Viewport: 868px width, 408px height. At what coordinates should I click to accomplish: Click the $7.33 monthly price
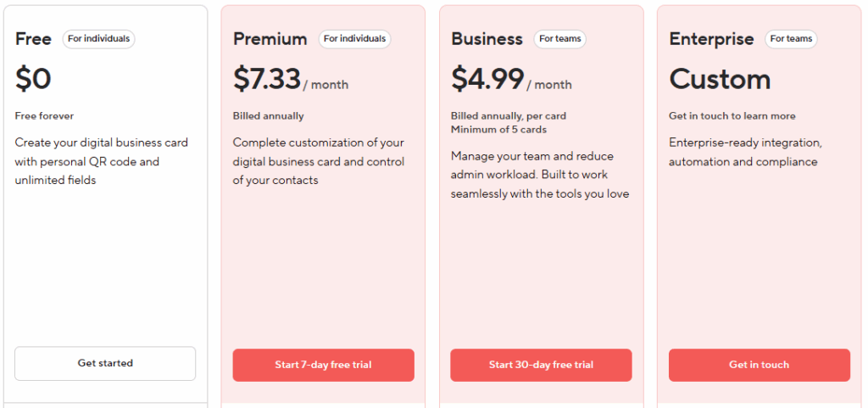click(x=291, y=79)
